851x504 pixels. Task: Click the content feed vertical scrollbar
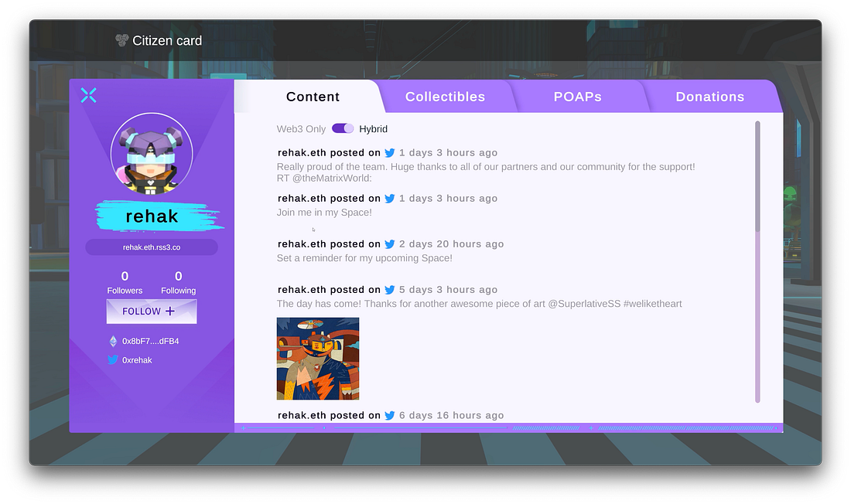[757, 178]
